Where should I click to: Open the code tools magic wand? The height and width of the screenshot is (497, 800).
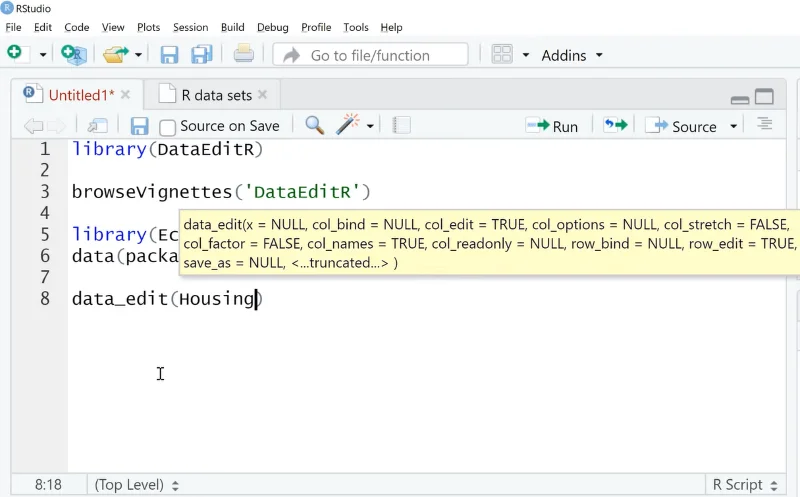click(347, 125)
